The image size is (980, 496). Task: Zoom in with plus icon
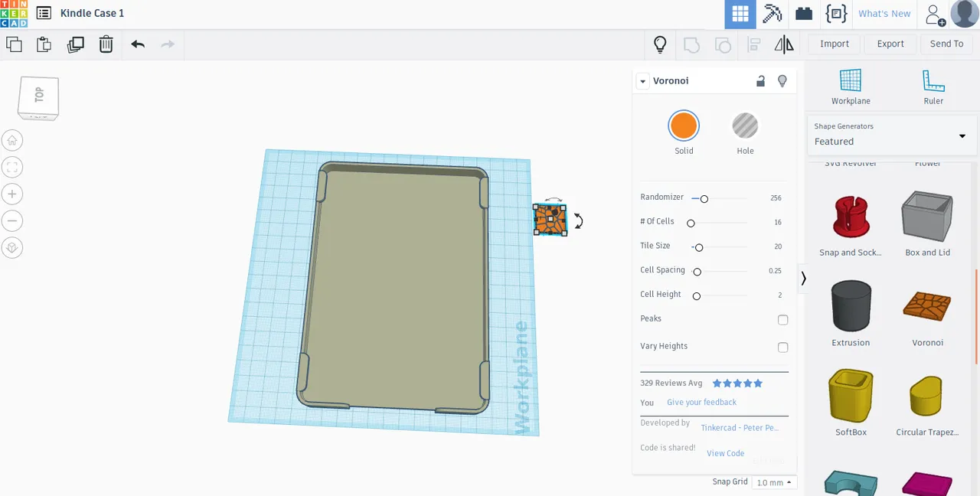(x=11, y=194)
